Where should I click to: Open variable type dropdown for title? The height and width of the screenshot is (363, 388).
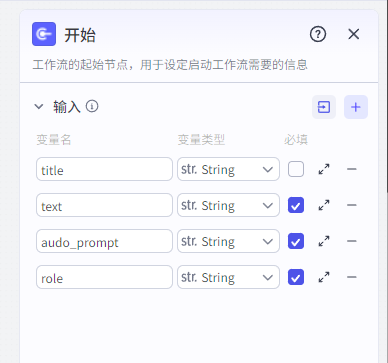coord(228,169)
